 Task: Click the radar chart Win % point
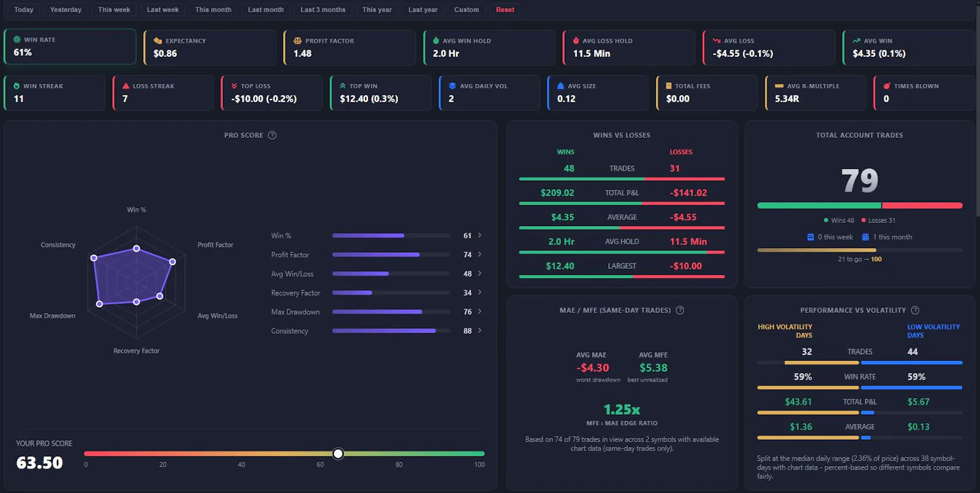137,249
